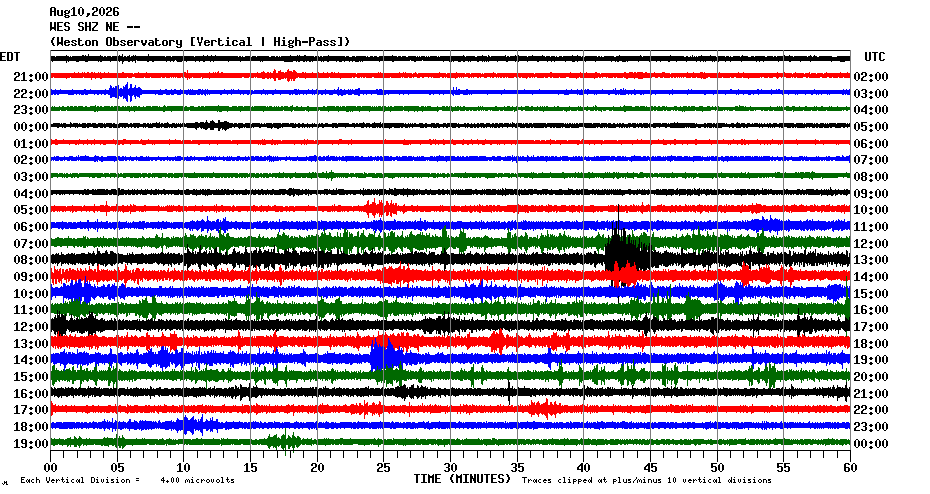Click the large blue burst on the 14:00 EDT trace
930x494 pixels.
pos(387,354)
